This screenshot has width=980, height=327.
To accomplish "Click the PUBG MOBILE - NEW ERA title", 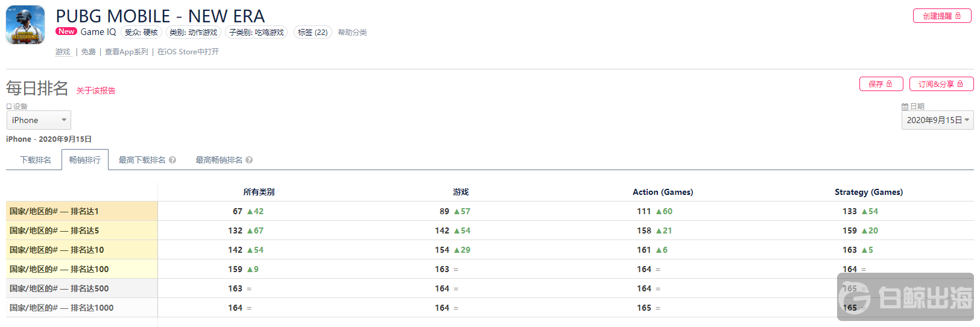I will pos(160,16).
